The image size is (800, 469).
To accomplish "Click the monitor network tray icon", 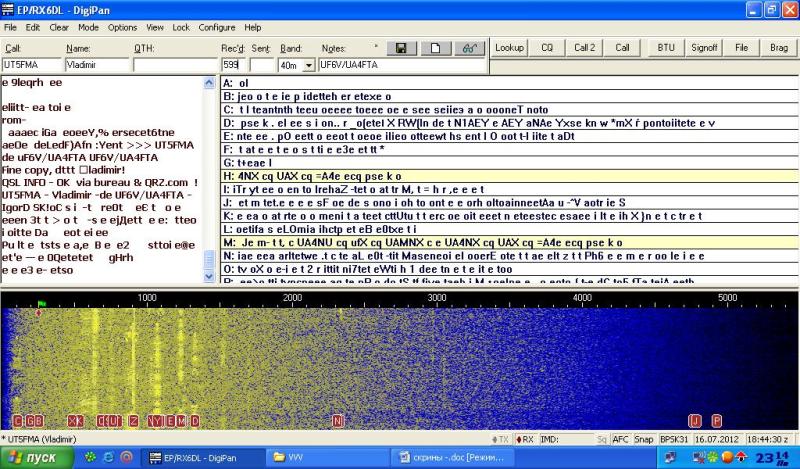I will [671, 457].
